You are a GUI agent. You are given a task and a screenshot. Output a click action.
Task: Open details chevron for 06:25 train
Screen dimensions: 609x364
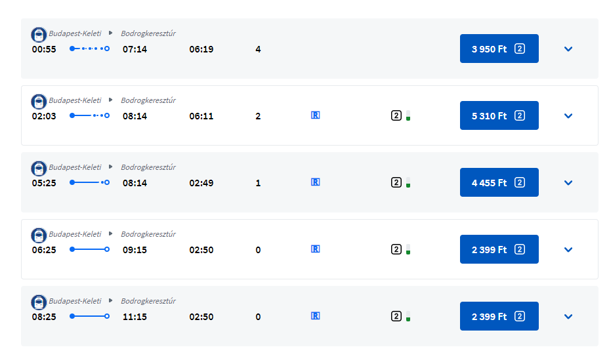click(568, 250)
